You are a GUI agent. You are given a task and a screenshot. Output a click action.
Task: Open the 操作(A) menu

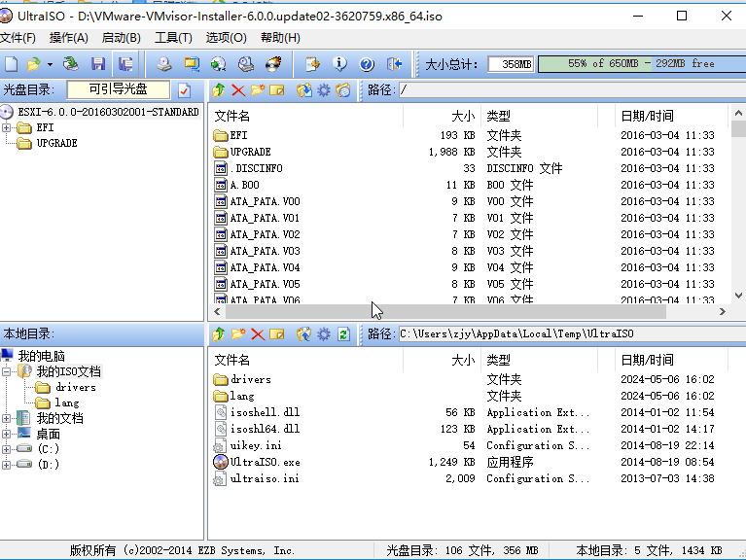point(68,38)
